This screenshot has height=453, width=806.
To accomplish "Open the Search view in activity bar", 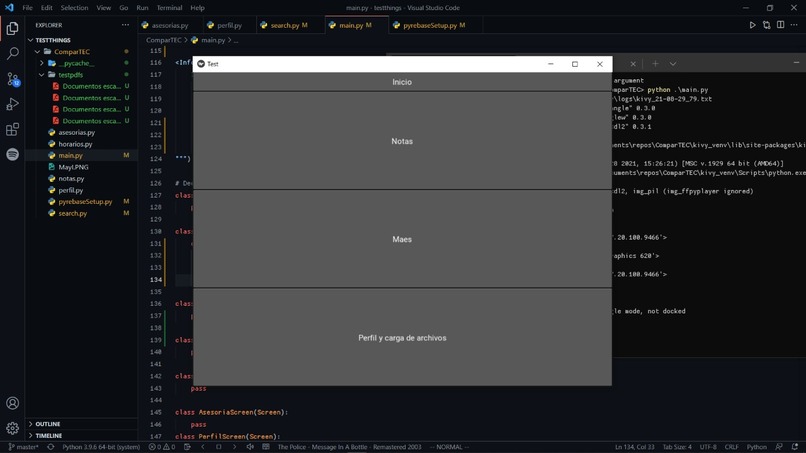I will click(12, 53).
